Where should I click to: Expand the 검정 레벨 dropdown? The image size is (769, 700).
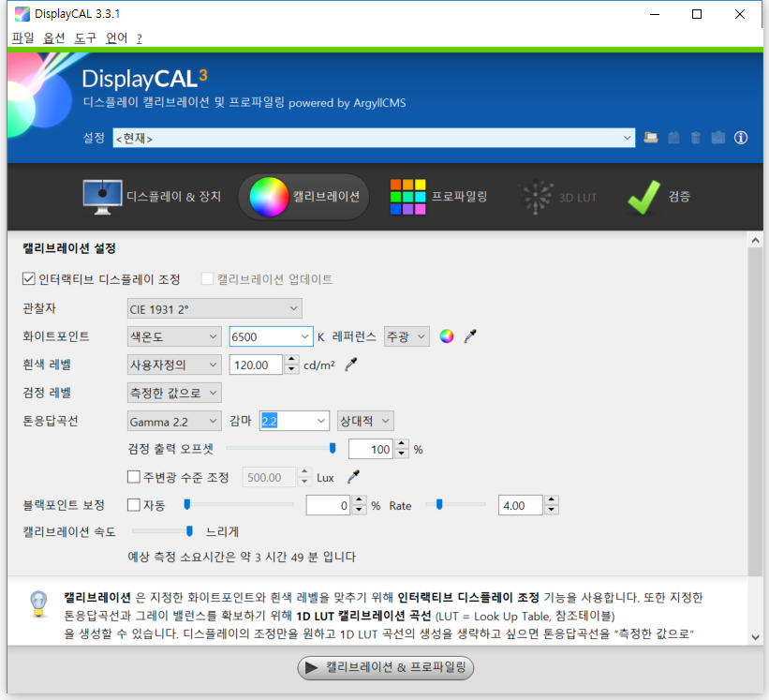[174, 393]
